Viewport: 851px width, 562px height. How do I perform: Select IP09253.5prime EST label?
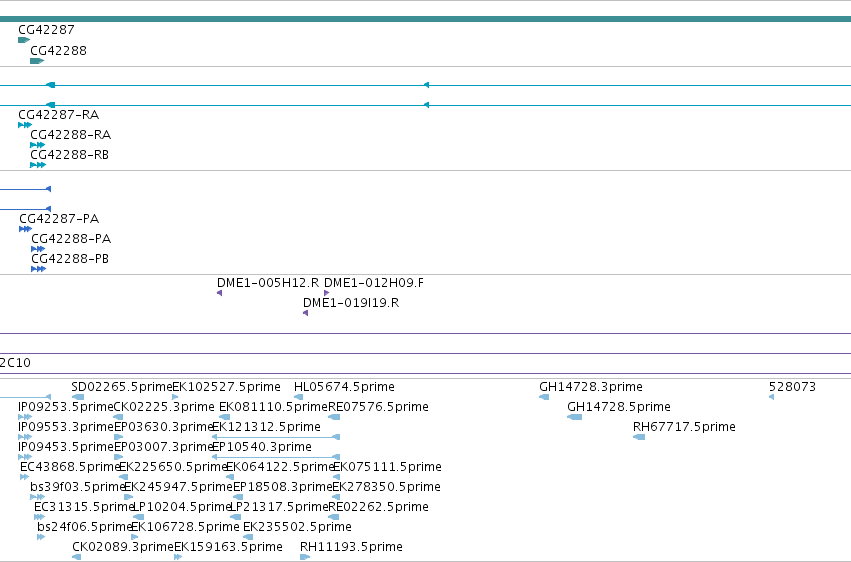[x=66, y=407]
